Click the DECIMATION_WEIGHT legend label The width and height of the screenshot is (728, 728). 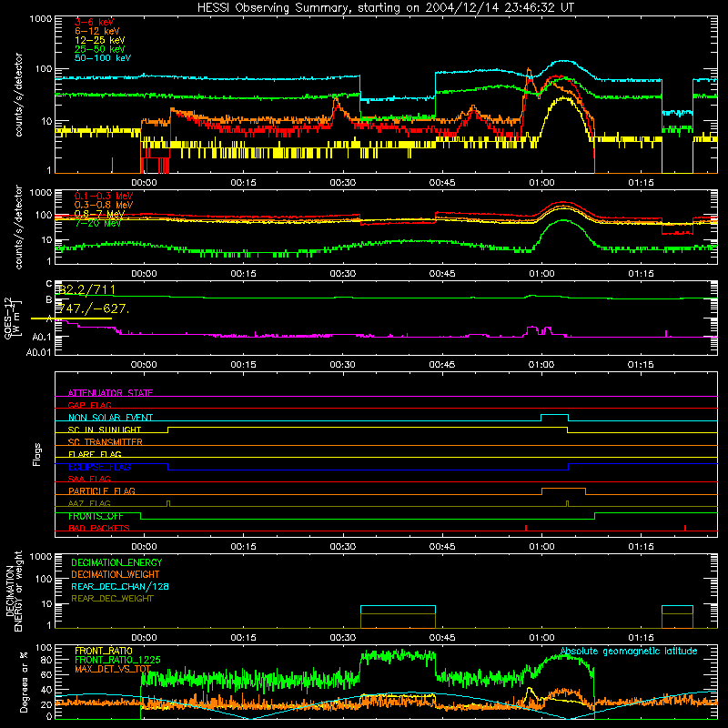[116, 574]
